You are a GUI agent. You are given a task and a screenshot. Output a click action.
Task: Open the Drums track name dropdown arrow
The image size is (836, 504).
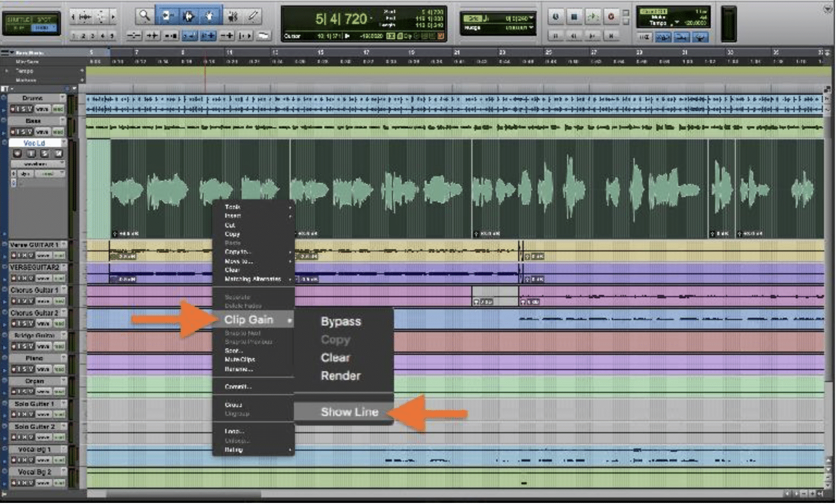click(63, 98)
